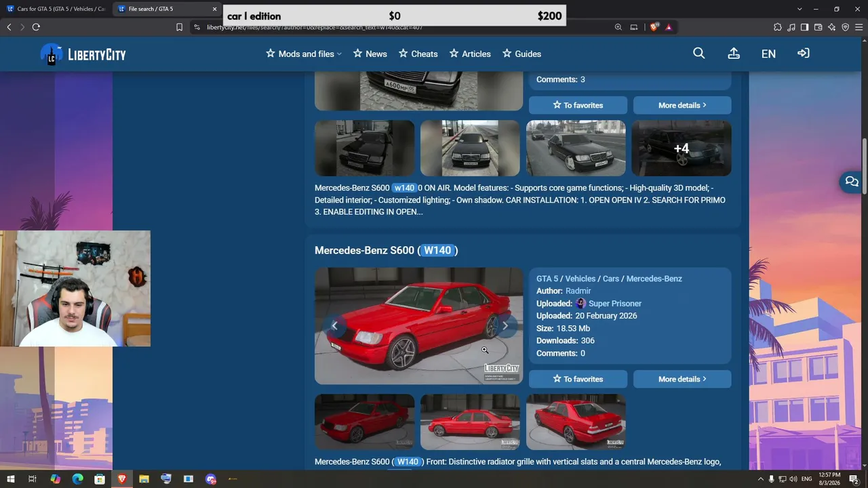This screenshot has height=488, width=868.
Task: Open the EN language selector
Action: (x=768, y=54)
